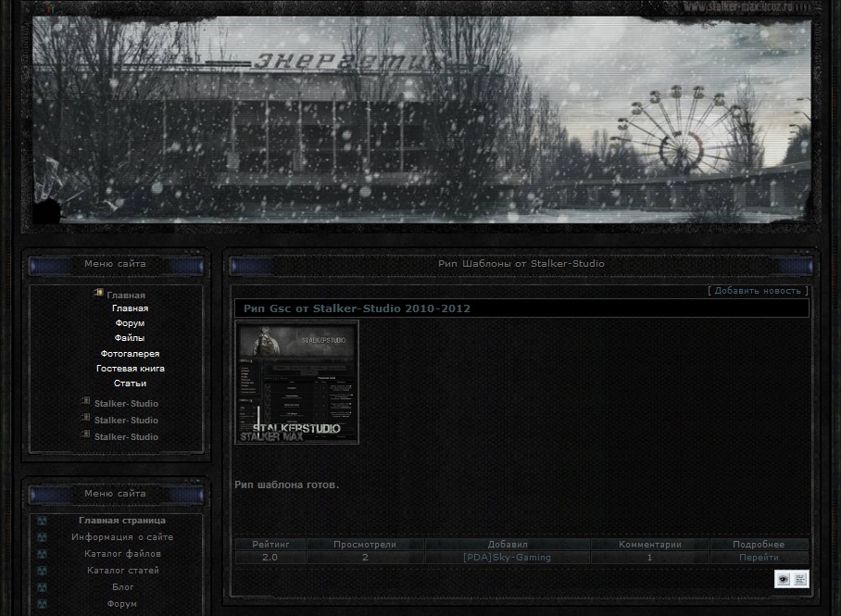Screen dimensions: 841x616
Task: Open Форум in the upper site menu
Action: click(x=130, y=323)
